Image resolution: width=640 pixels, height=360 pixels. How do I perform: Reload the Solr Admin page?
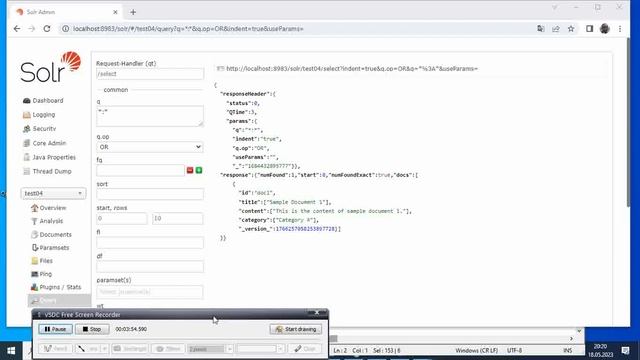pyautogui.click(x=47, y=29)
